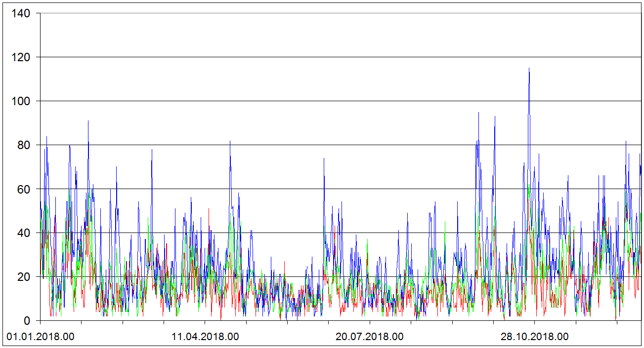Select the blue peak reaching about 95 in September
The width and height of the screenshot is (644, 348).
point(478,113)
